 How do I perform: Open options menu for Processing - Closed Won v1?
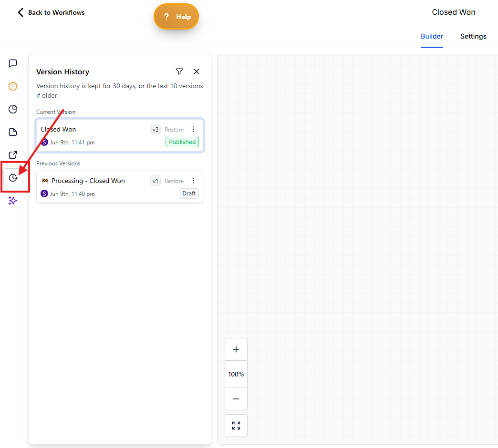(193, 181)
